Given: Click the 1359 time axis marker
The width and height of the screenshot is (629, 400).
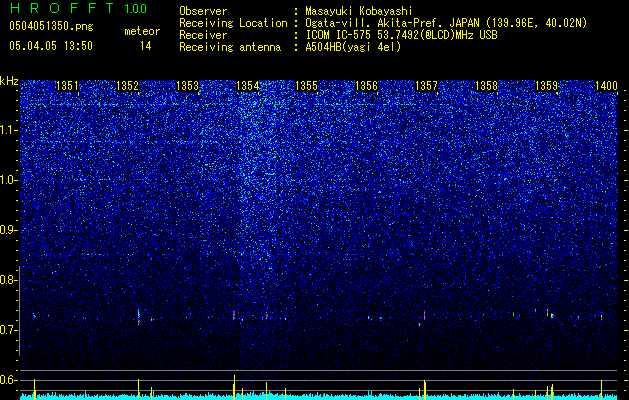Looking at the screenshot, I should tap(546, 85).
